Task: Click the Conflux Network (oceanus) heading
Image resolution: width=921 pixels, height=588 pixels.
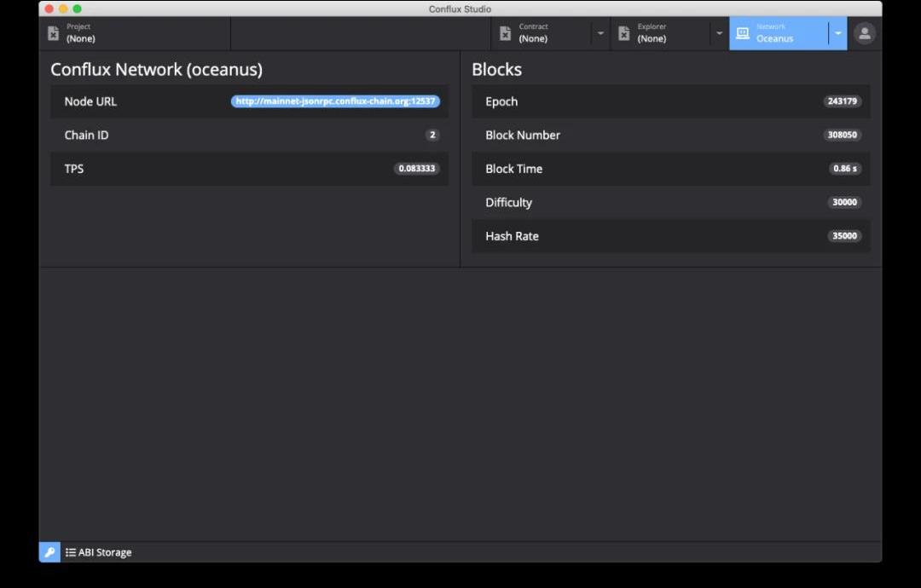Action: tap(156, 69)
